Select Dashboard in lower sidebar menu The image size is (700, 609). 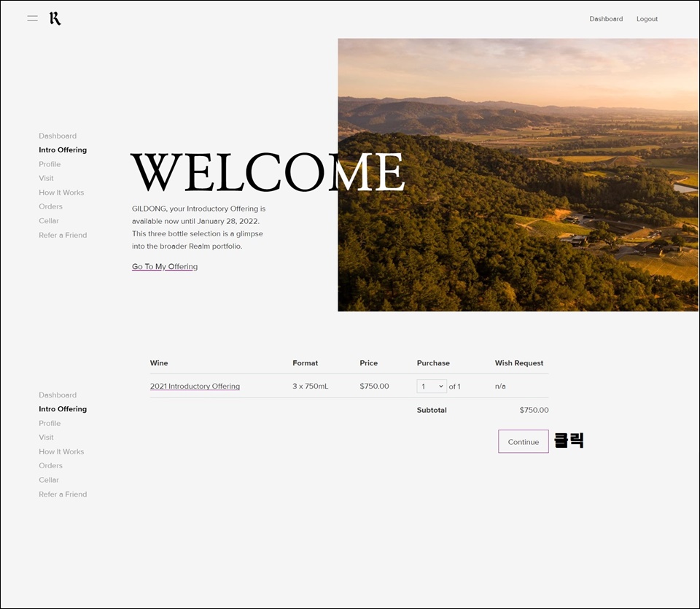(58, 395)
